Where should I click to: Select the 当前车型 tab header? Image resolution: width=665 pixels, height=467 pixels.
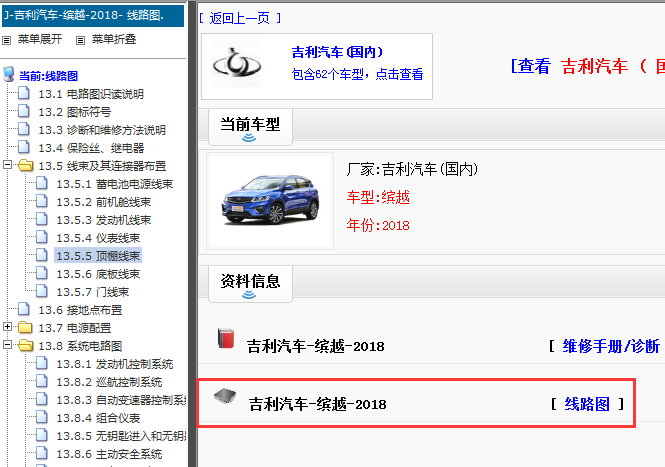[250, 127]
